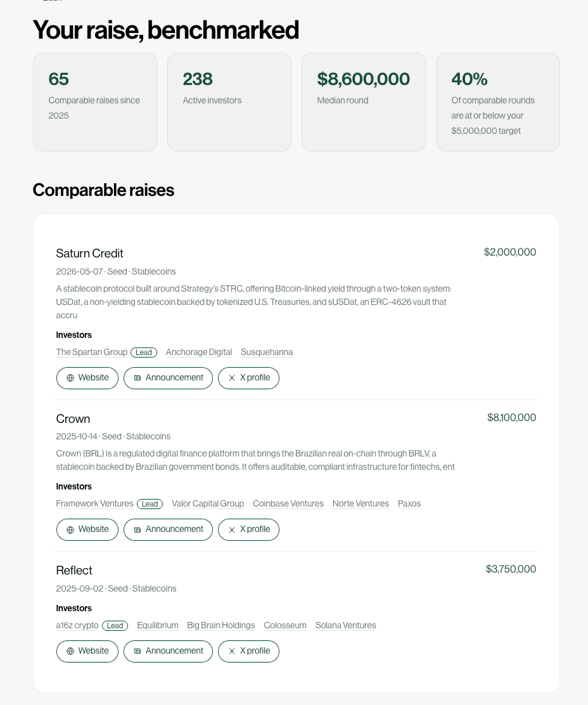Click globe icon in Saturn Credit Website button
The height and width of the screenshot is (705, 588).
(70, 378)
